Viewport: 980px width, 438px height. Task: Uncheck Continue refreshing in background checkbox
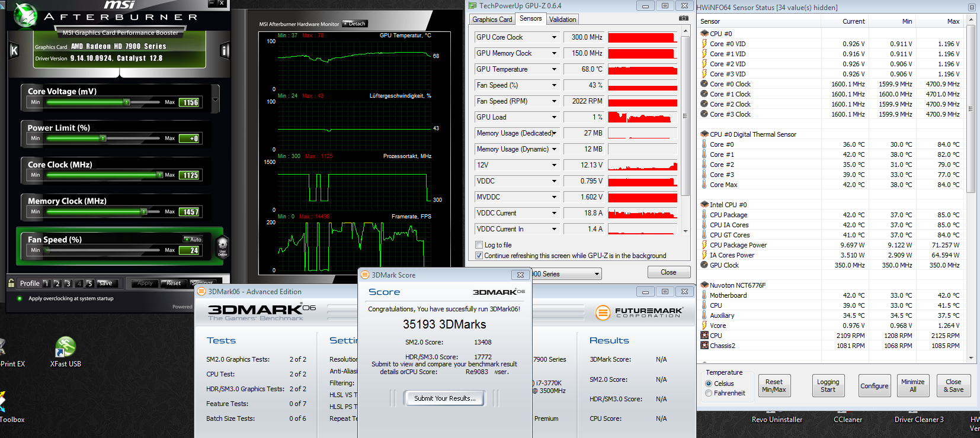coord(479,256)
